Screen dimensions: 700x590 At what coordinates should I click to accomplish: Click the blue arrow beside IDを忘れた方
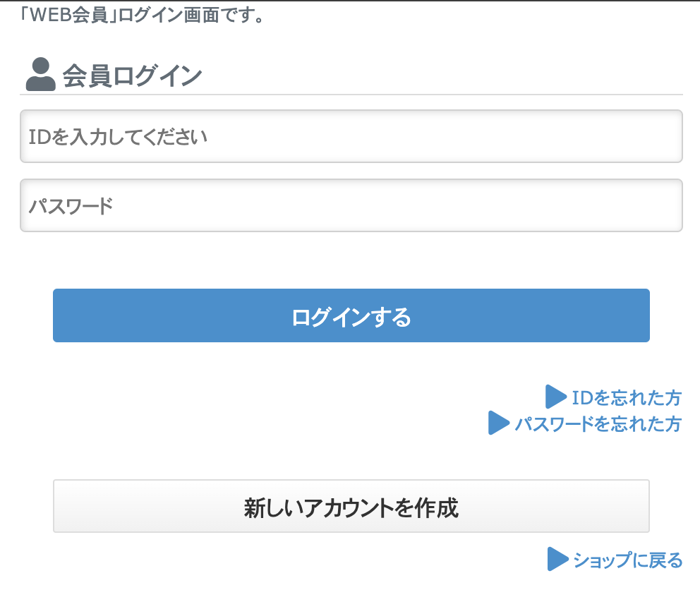556,397
